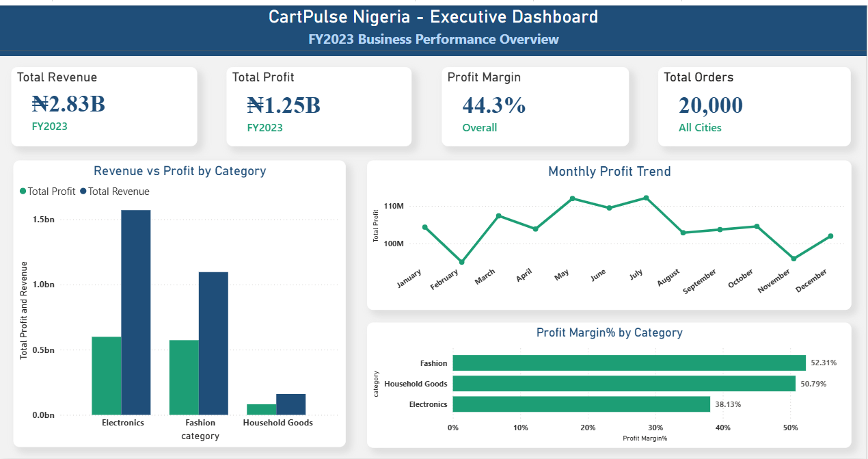Click the 1.0bn y-axis label
This screenshot has height=459, width=868.
44,285
